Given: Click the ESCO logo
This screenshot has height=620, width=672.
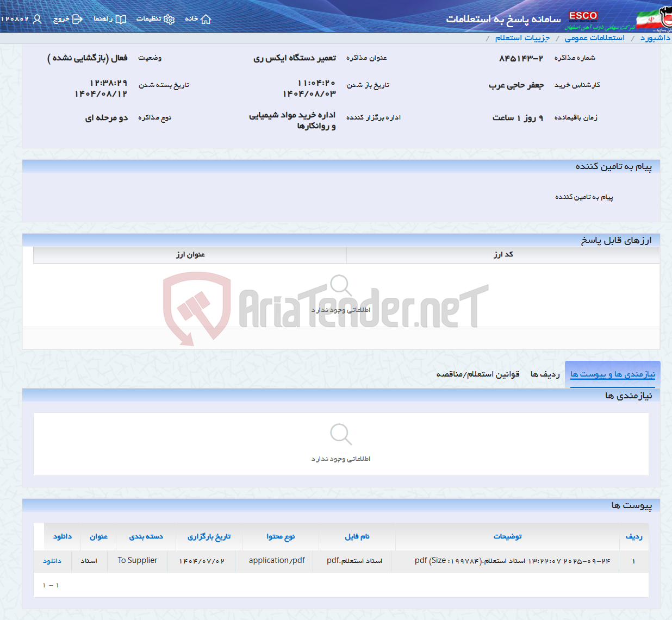Looking at the screenshot, I should click(583, 16).
